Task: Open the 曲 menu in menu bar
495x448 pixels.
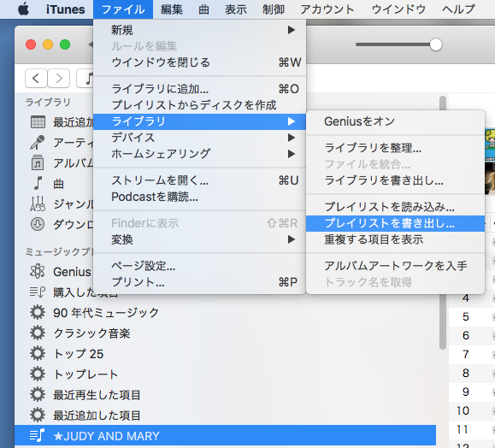Action: pyautogui.click(x=203, y=9)
